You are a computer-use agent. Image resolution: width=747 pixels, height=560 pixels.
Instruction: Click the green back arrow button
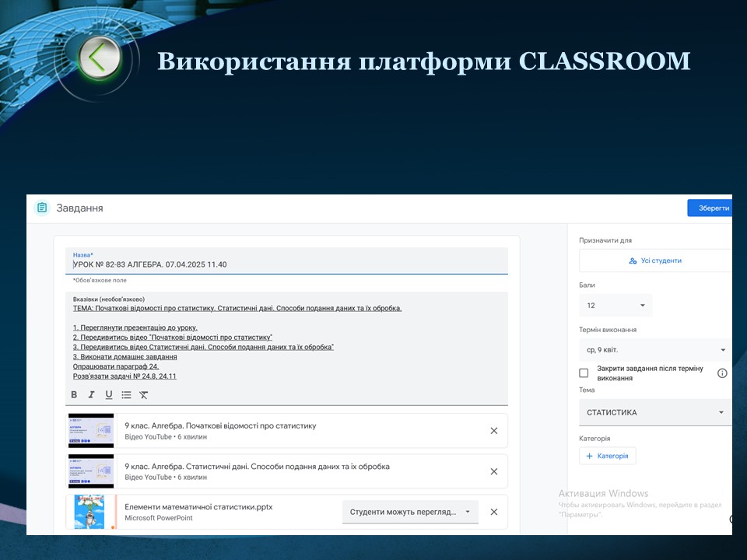click(98, 57)
